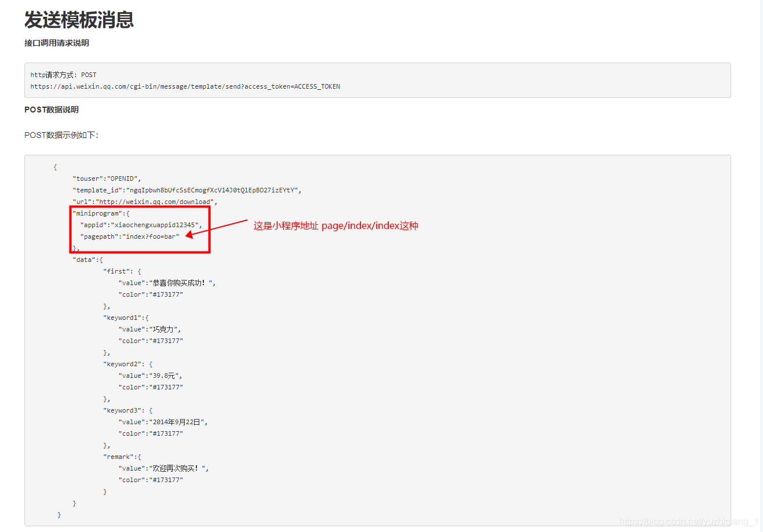Screen dimensions: 763x532
Task: Click the color line under keyword1
Action: click(151, 341)
